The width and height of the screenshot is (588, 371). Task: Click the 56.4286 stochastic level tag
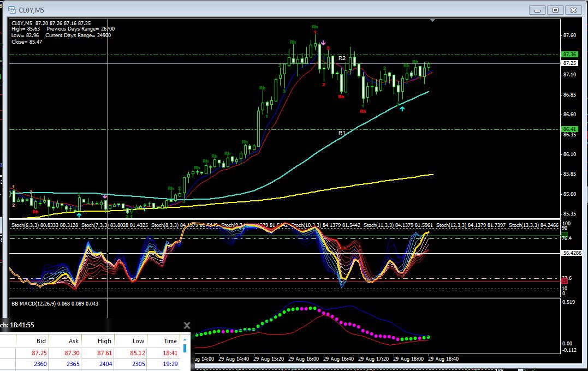[x=572, y=253]
